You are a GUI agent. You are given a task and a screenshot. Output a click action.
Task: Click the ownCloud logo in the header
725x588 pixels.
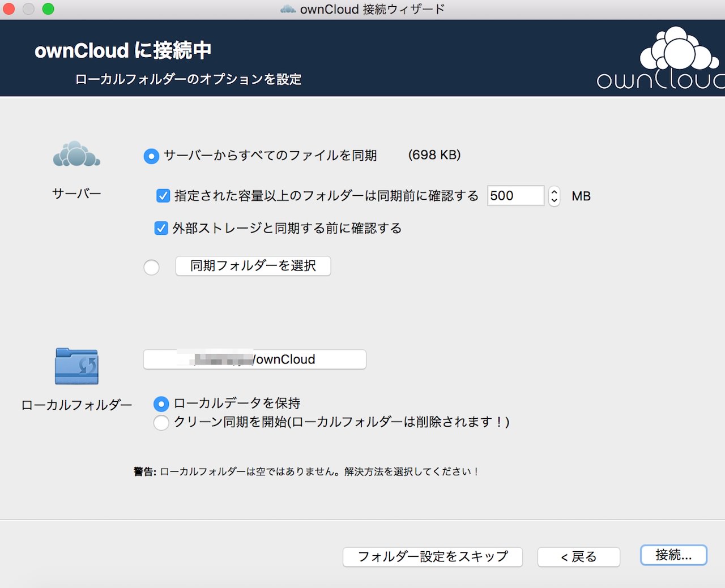(x=661, y=58)
